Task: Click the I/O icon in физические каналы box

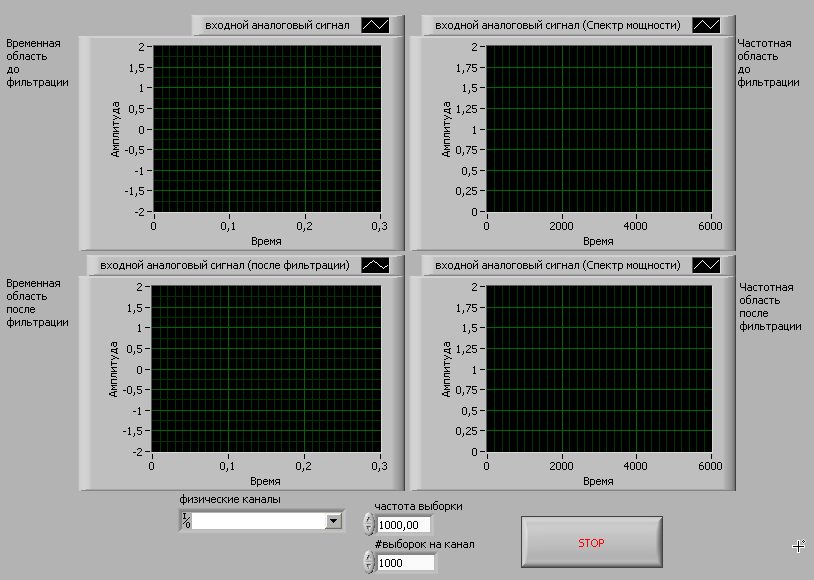Action: [x=186, y=521]
